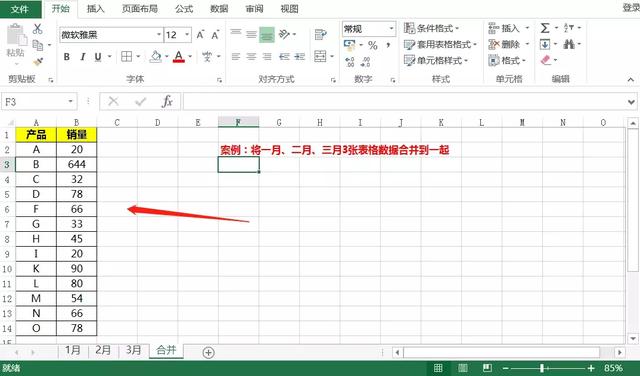This screenshot has height=376, width=640.
Task: Switch to 页面布局 ribbon tab
Action: (x=140, y=9)
